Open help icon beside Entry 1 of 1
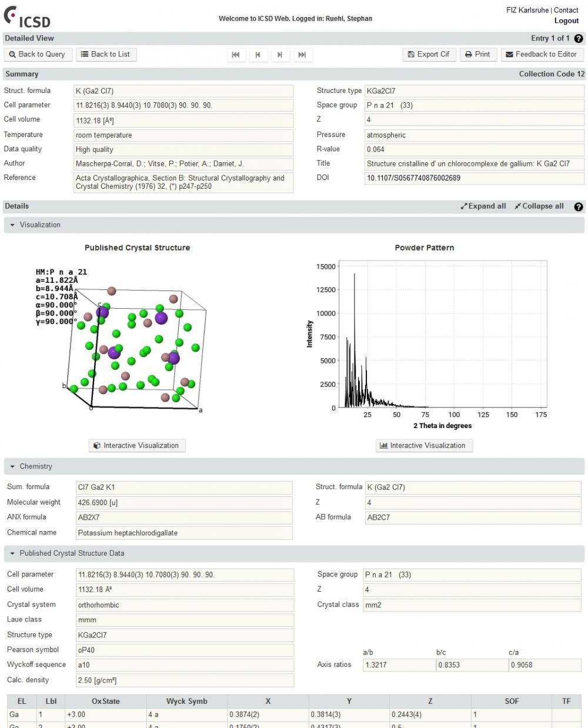The height and width of the screenshot is (728, 588). 579,38
